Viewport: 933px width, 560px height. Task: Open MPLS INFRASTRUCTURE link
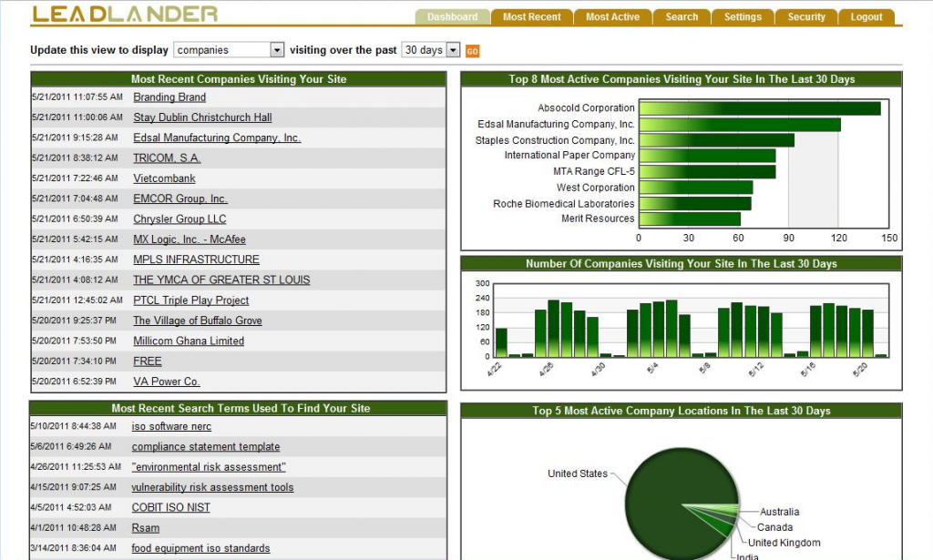(x=197, y=260)
